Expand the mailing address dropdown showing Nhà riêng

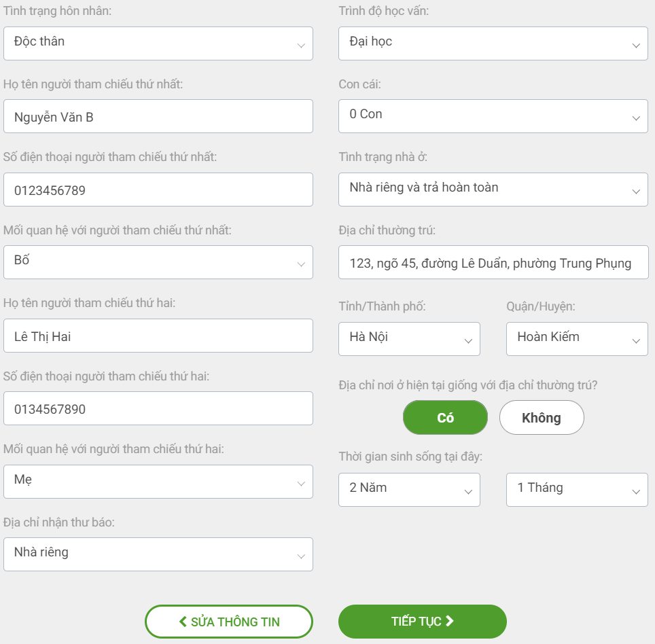click(x=158, y=554)
